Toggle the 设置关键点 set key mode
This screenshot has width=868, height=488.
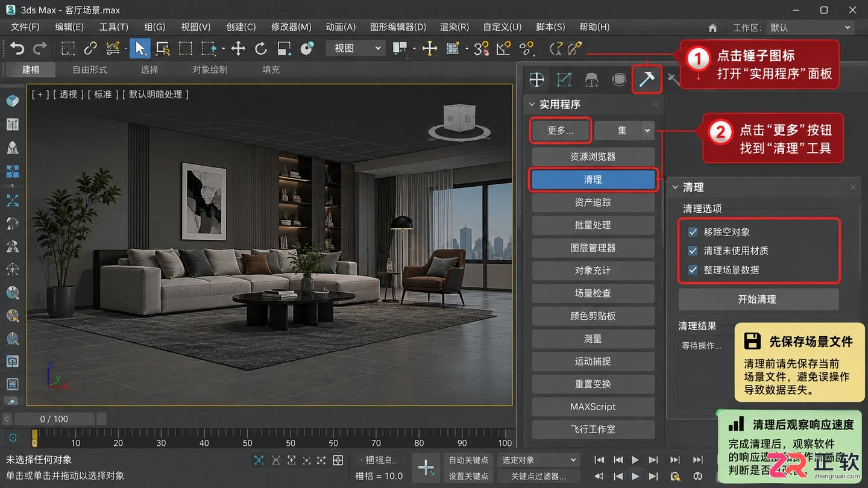(468, 476)
